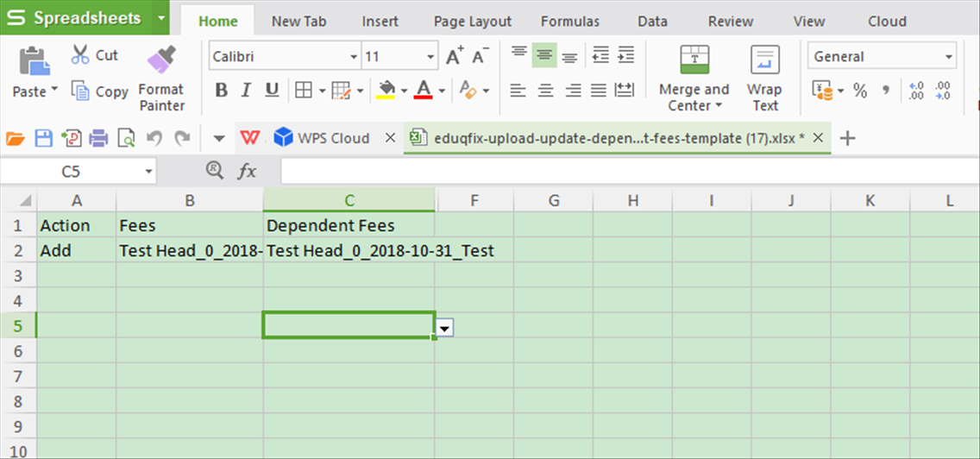Print the spreadsheet
Viewport: 980px width, 459px height.
coord(98,138)
